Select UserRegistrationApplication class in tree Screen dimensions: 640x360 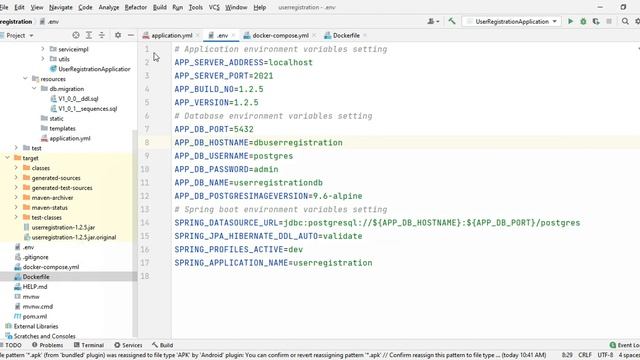94,69
